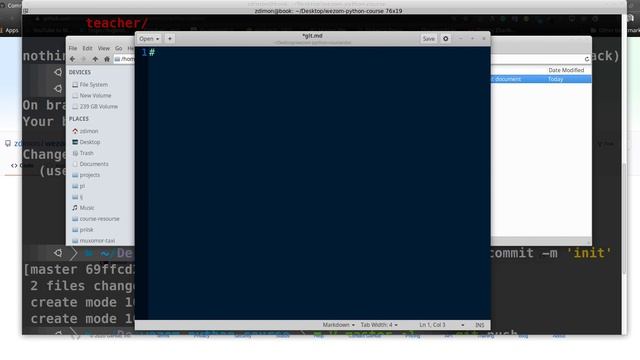Close the gedit editor window
The image size is (640, 360).
pyautogui.click(x=484, y=38)
